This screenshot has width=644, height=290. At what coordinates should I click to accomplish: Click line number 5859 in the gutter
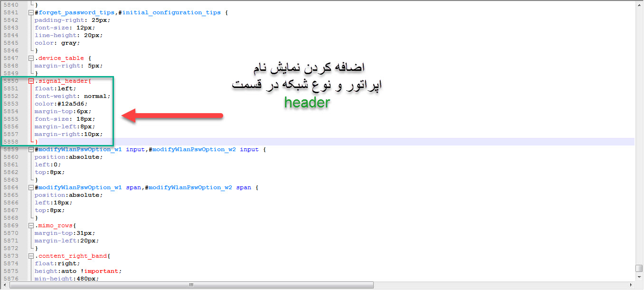point(10,149)
